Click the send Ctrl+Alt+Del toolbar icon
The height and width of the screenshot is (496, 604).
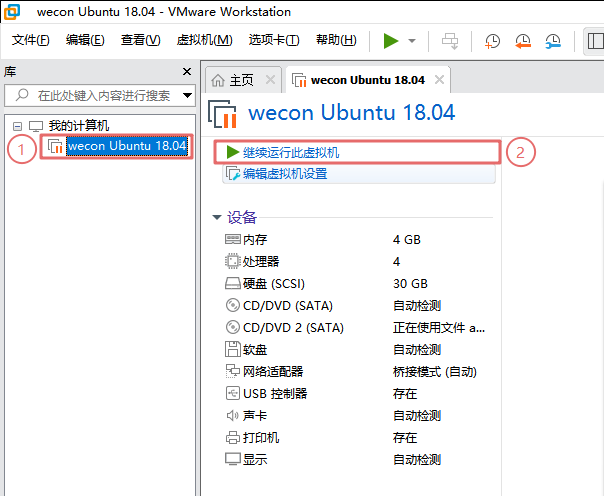451,41
